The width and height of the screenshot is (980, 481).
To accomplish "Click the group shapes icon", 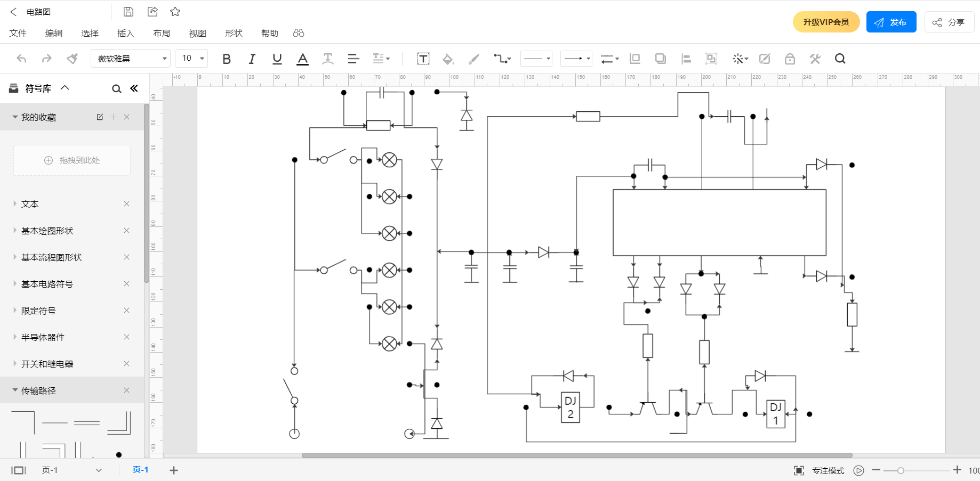I will (711, 59).
